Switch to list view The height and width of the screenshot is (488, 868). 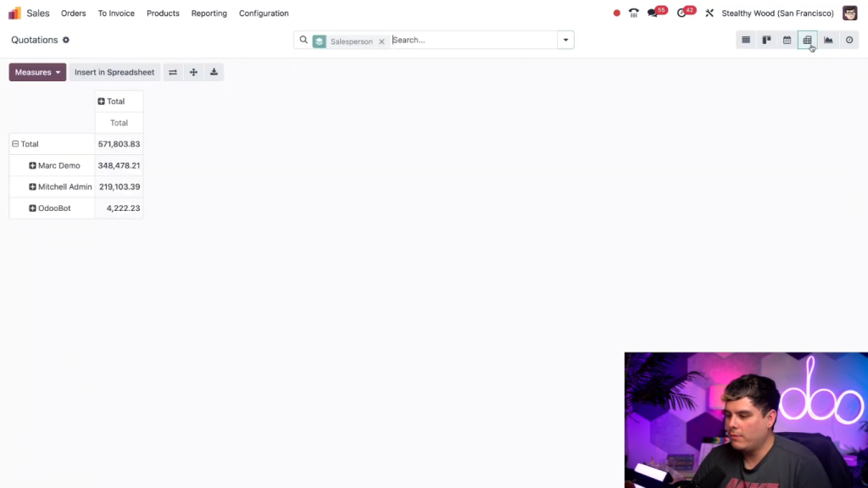(746, 40)
